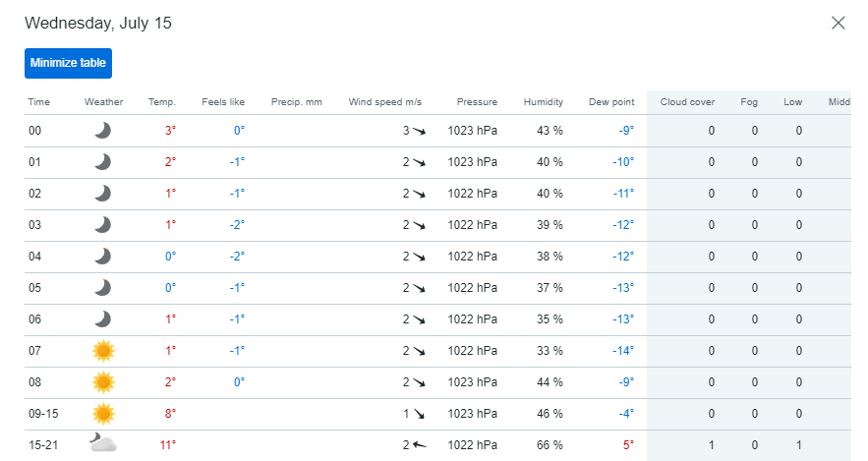Click the moon icon in the 00 row

[x=103, y=131]
